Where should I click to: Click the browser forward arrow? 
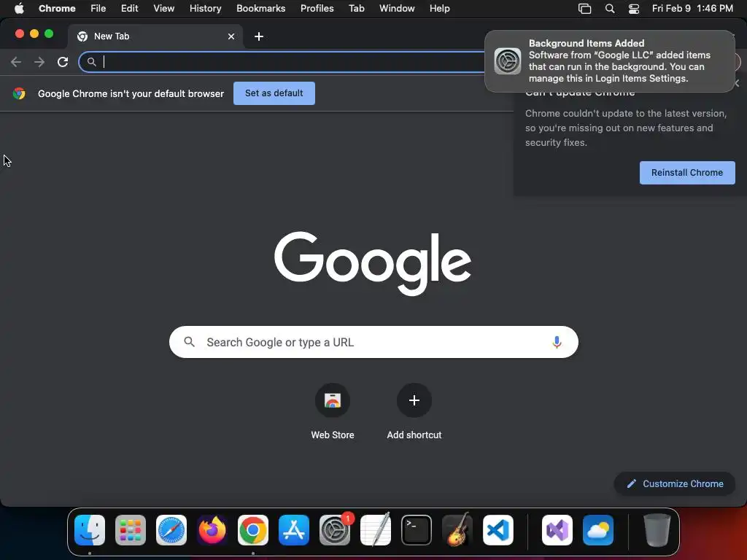(x=39, y=62)
